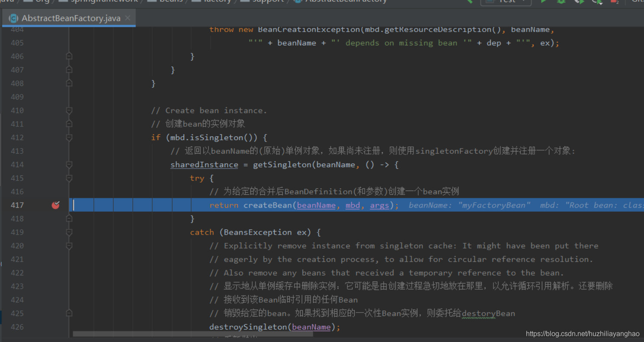The width and height of the screenshot is (644, 342).
Task: Click line number 426 in the gutter
Action: [17, 327]
